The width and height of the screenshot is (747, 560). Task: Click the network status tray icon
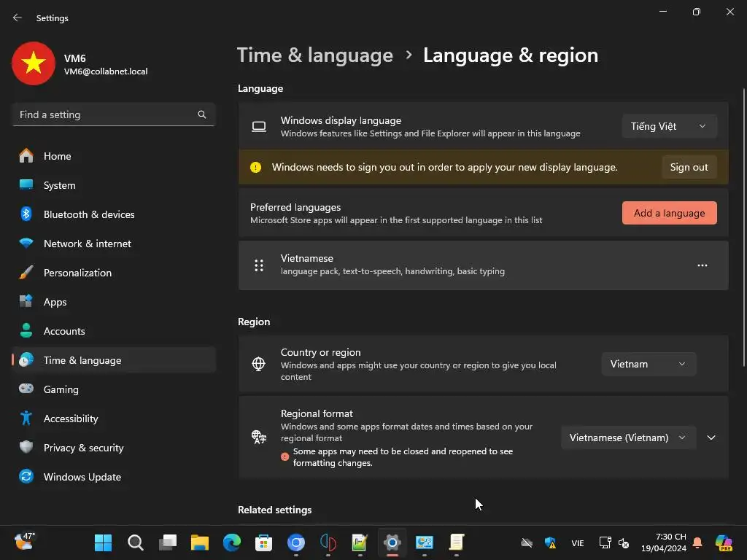(605, 542)
